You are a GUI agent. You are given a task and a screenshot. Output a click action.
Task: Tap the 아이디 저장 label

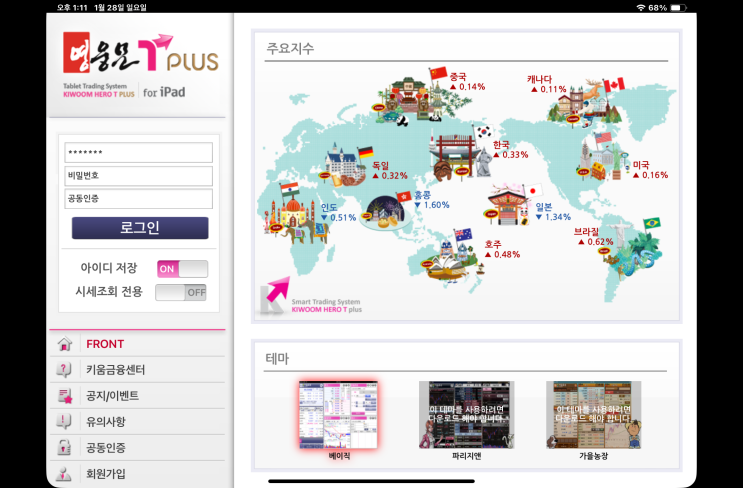tap(109, 268)
